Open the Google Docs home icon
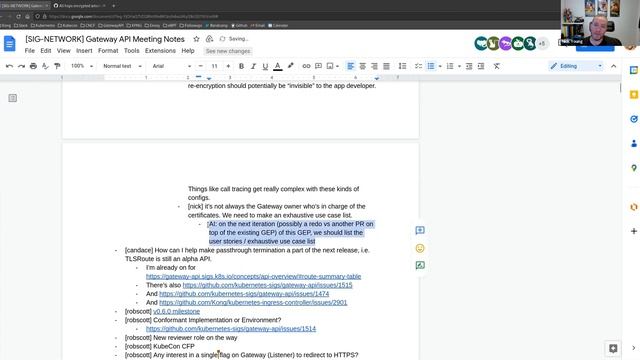 (x=9, y=44)
